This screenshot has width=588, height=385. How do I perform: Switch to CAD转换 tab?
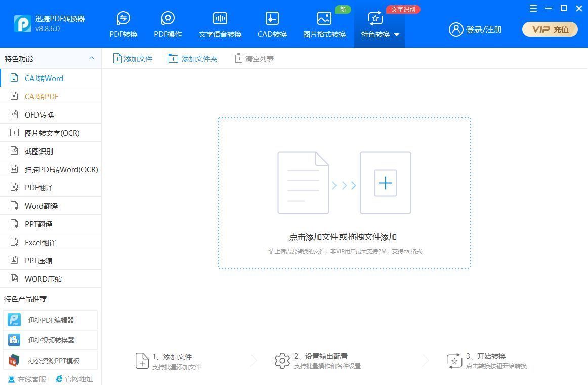click(272, 25)
